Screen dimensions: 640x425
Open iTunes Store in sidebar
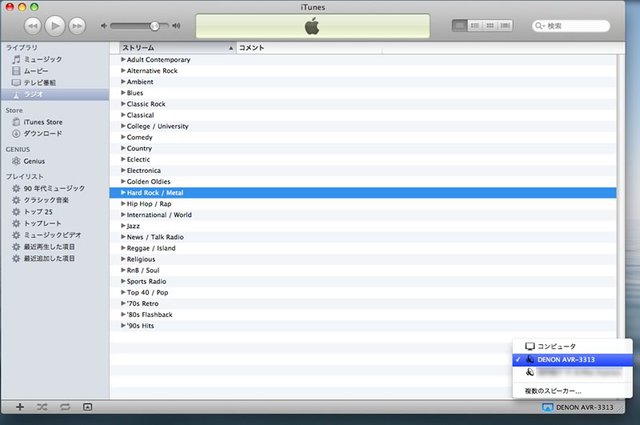(55, 122)
